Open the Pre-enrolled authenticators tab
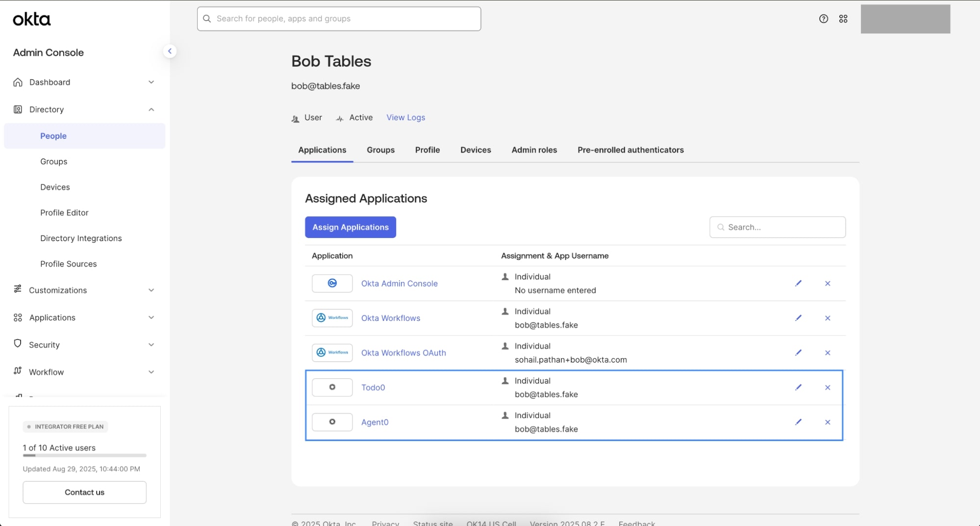Image resolution: width=980 pixels, height=526 pixels. click(630, 150)
